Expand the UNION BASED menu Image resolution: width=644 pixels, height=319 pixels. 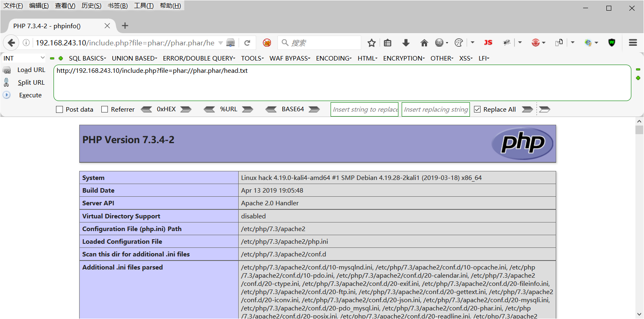click(134, 58)
